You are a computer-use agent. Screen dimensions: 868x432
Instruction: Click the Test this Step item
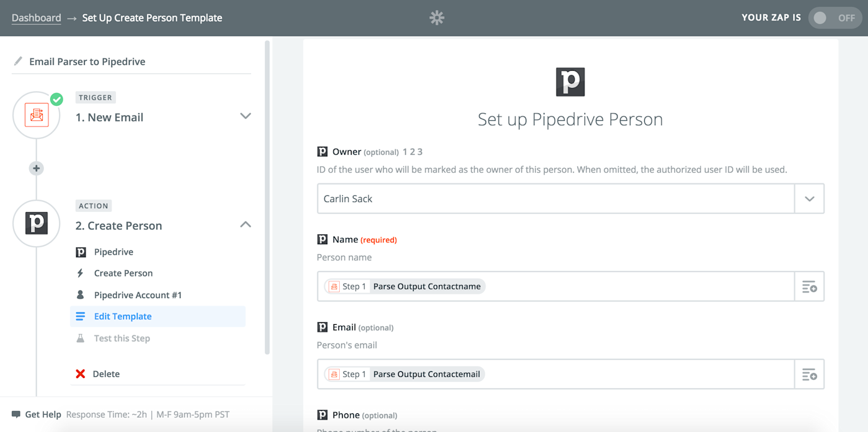tap(122, 338)
